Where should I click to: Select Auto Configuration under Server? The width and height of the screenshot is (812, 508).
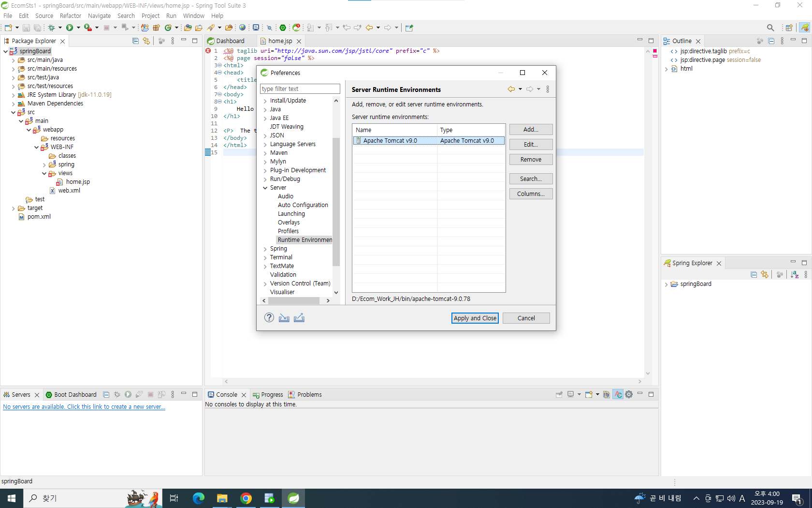tap(303, 205)
